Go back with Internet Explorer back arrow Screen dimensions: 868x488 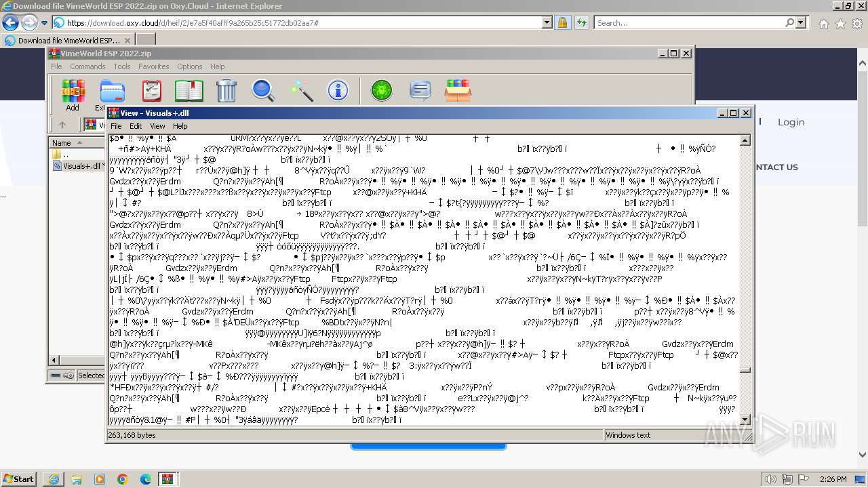[10, 22]
